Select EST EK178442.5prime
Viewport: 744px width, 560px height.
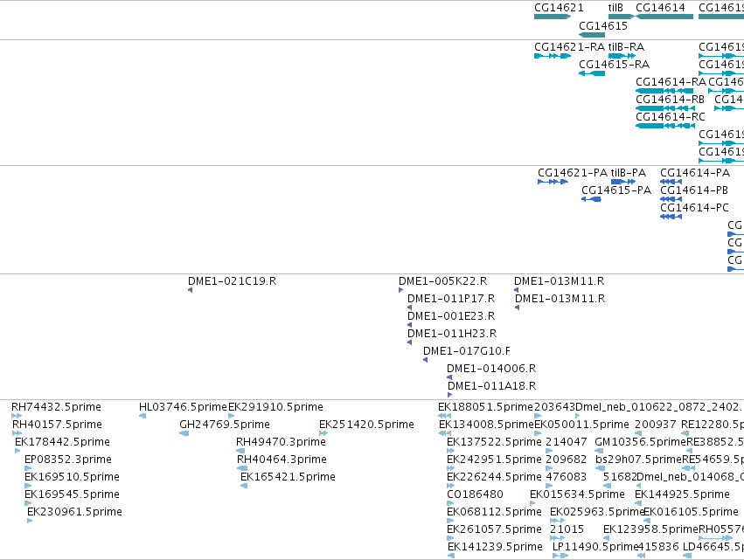pos(17,451)
